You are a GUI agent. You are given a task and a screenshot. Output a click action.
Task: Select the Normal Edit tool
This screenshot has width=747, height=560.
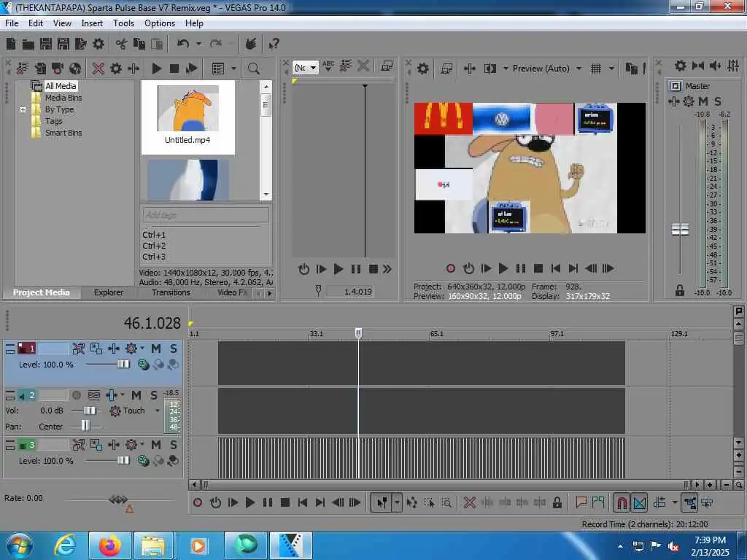tap(382, 502)
